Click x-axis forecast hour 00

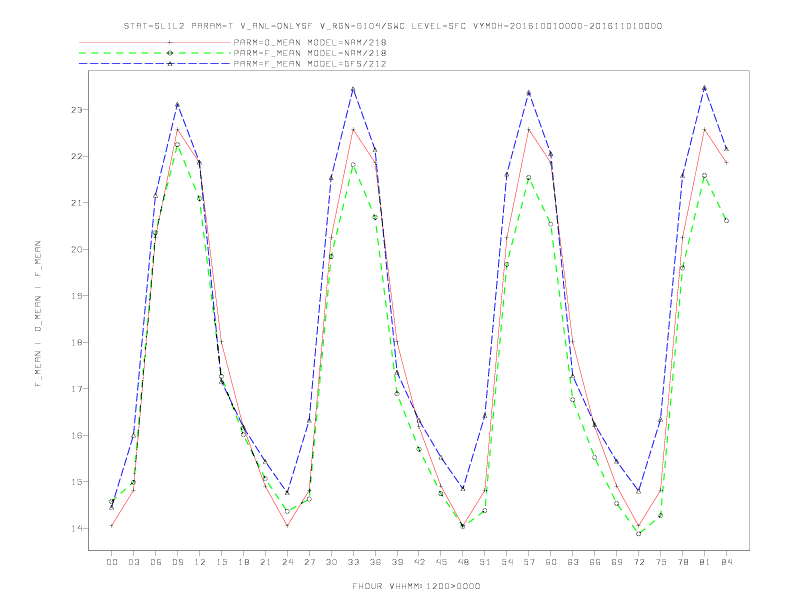coord(112,562)
